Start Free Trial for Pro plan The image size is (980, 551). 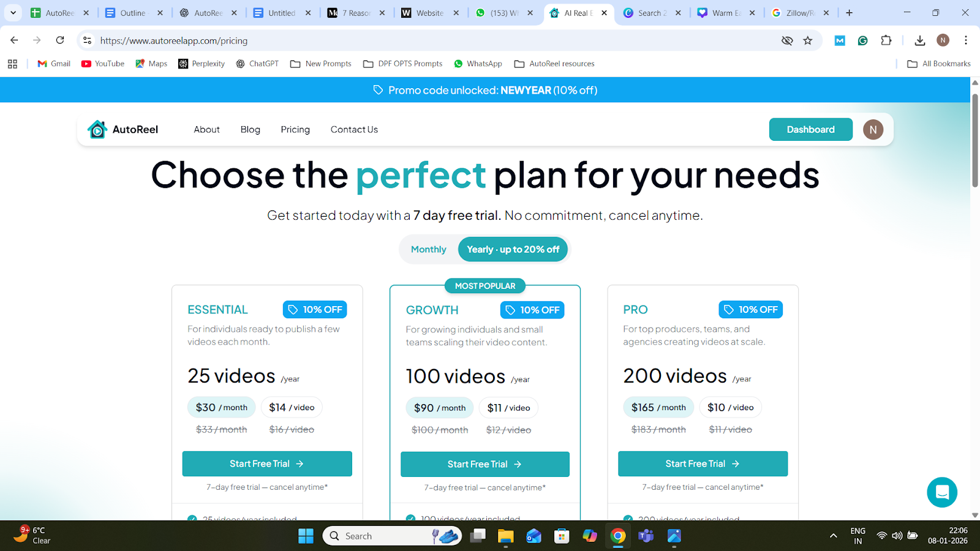tap(703, 463)
